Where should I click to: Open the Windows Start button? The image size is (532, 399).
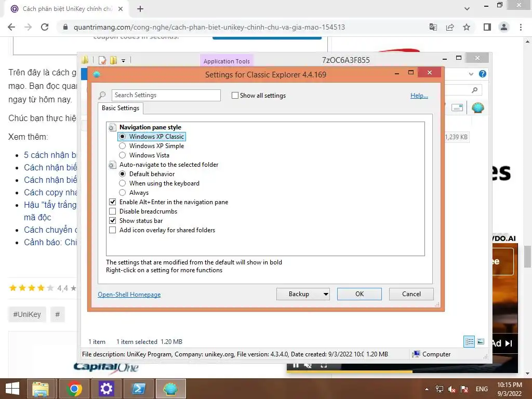pos(12,389)
